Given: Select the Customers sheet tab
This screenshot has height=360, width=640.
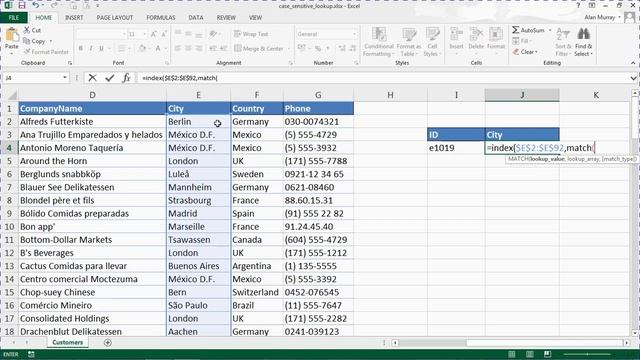Looking at the screenshot, I should 67,342.
